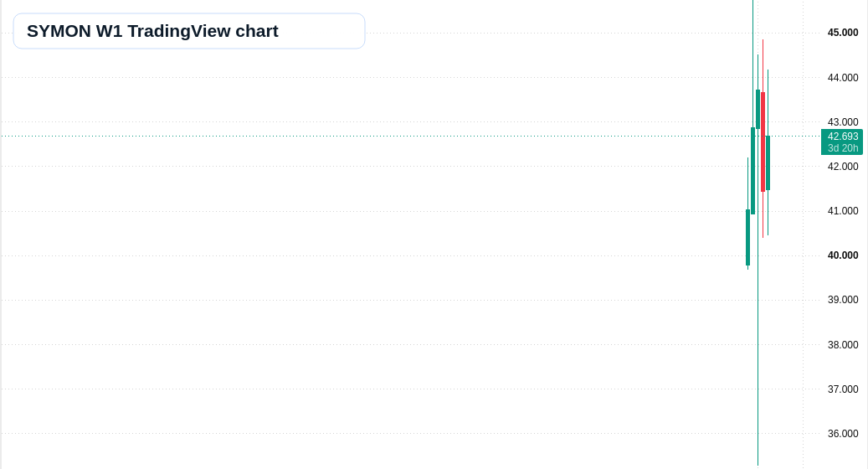Click the bold 40.000 price label
868x469 pixels.
(x=843, y=255)
